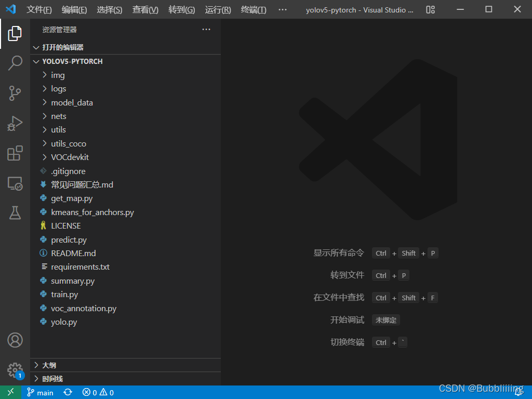Expand the utils_coco folder
The width and height of the screenshot is (532, 399).
(x=126, y=143)
